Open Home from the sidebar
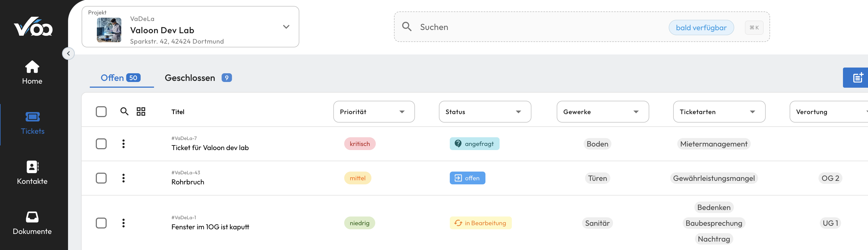 [32, 72]
